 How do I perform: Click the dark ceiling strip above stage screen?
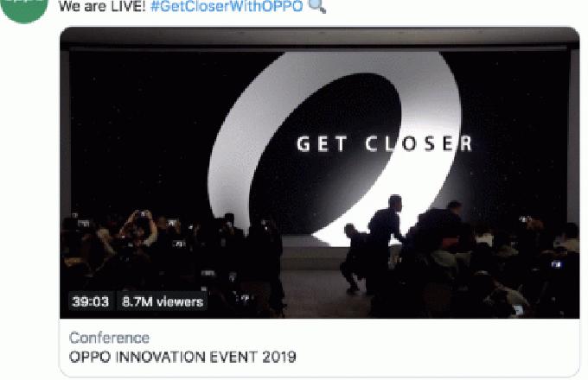(x=319, y=37)
